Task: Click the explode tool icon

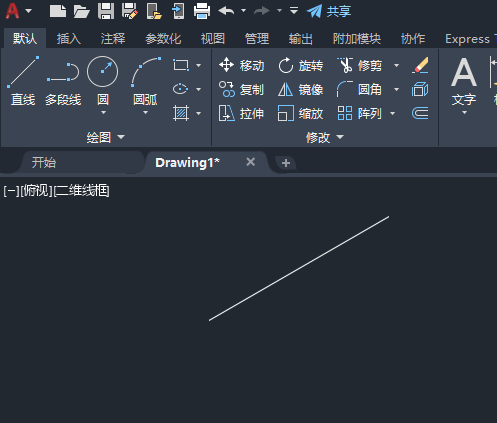Action: click(420, 89)
